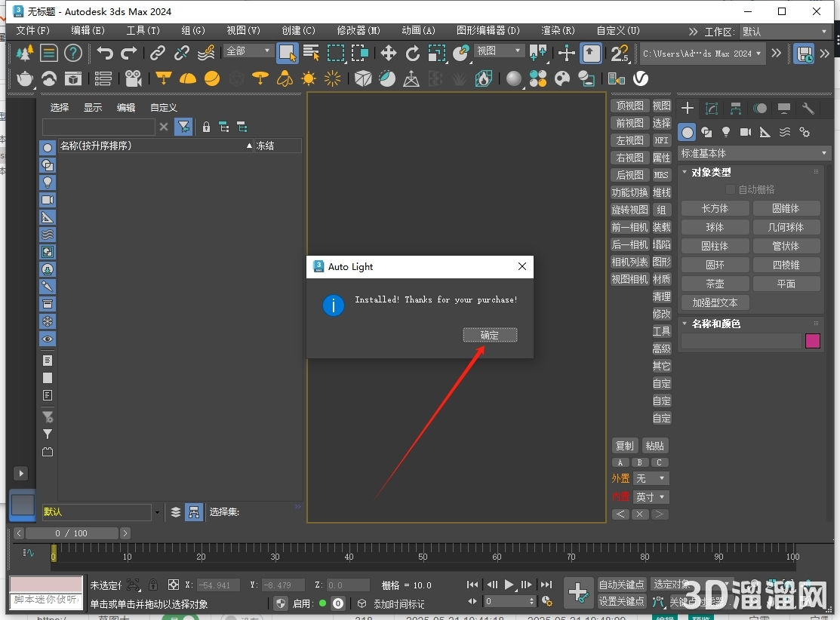Toggle 设置关键点 set key mode
The width and height of the screenshot is (840, 620).
point(622,601)
